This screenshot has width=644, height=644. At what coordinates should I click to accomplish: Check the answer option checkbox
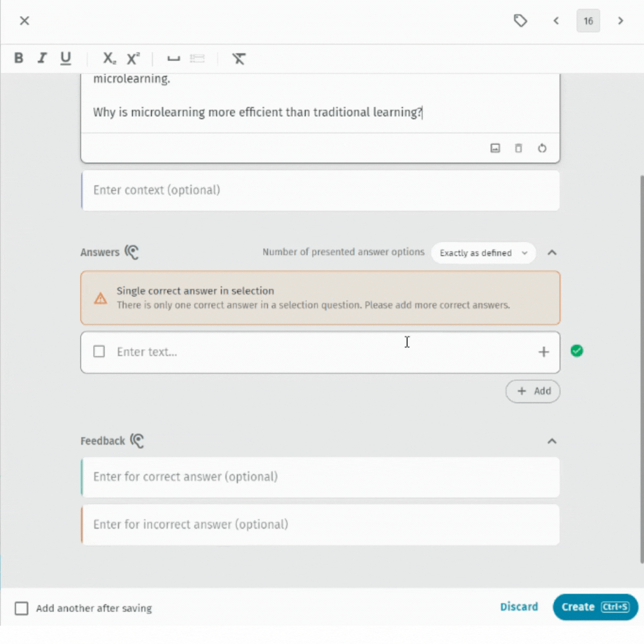pyautogui.click(x=99, y=352)
